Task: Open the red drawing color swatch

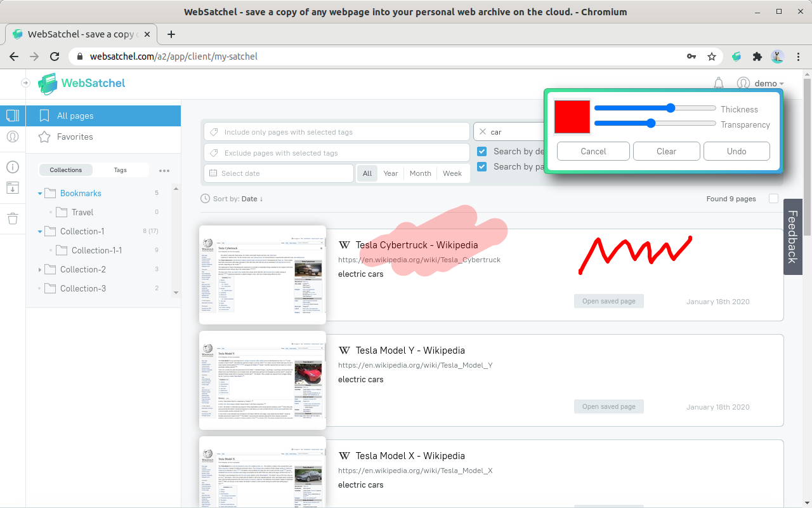Action: pyautogui.click(x=572, y=117)
